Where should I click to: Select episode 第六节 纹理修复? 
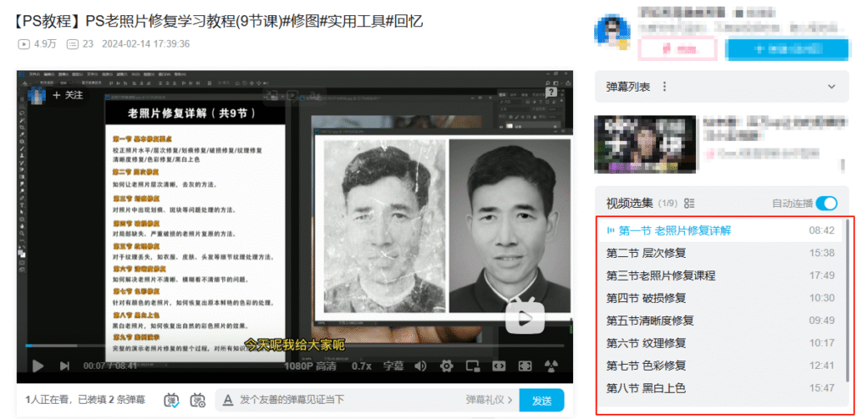(x=721, y=343)
